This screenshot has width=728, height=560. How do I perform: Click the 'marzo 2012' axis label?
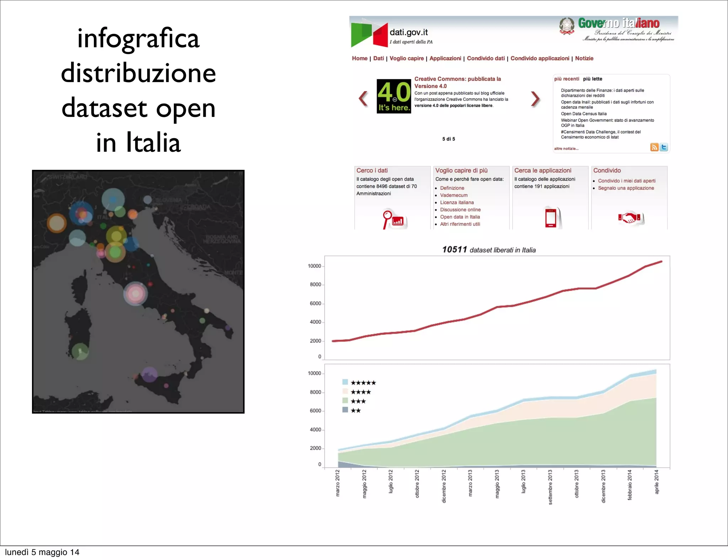coord(337,483)
